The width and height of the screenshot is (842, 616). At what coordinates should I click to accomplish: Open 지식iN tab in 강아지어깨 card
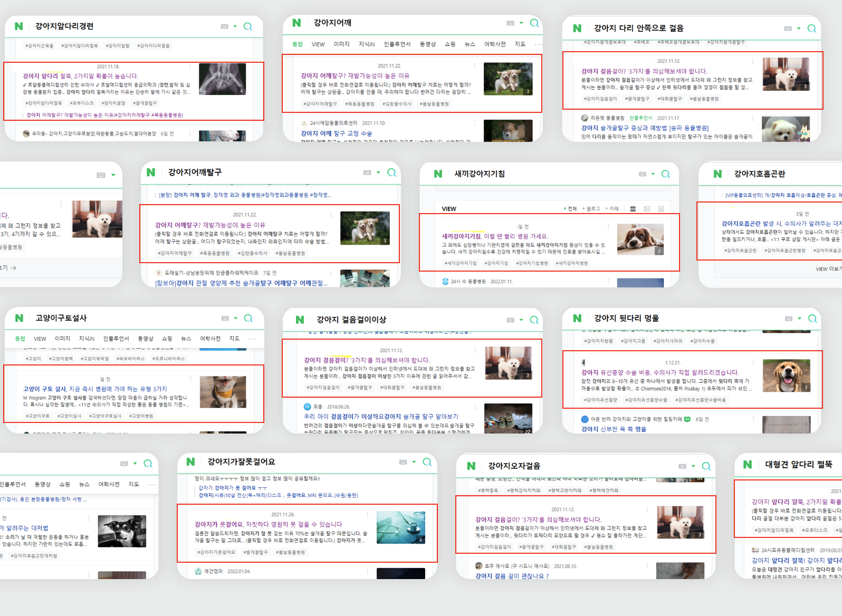coord(367,44)
